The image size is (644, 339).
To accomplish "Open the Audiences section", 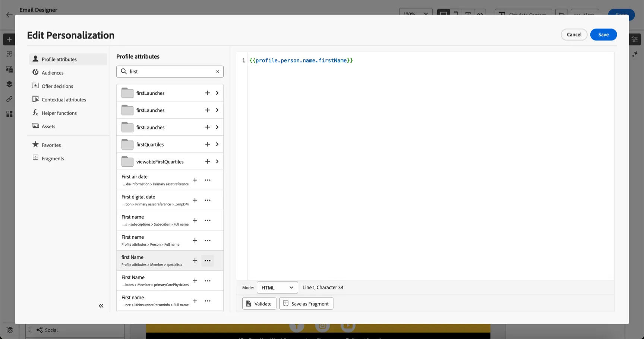I will point(68,73).
